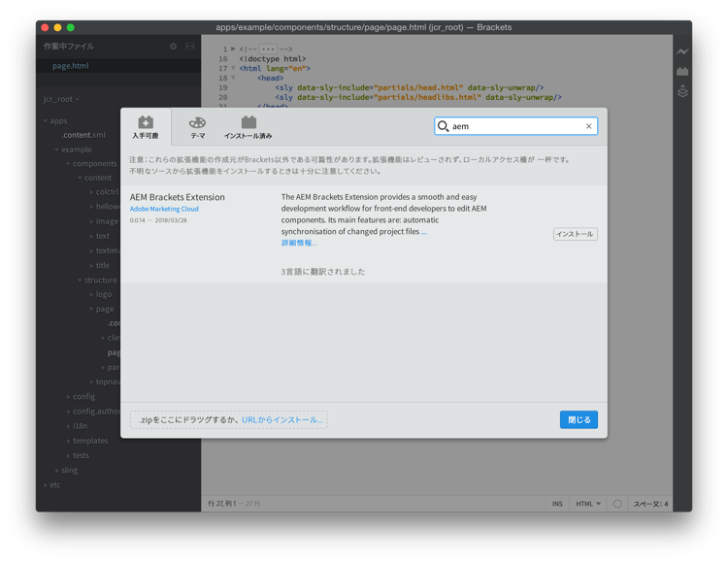Install the AEM Brackets Extension
This screenshot has width=728, height=563.
[x=576, y=234]
